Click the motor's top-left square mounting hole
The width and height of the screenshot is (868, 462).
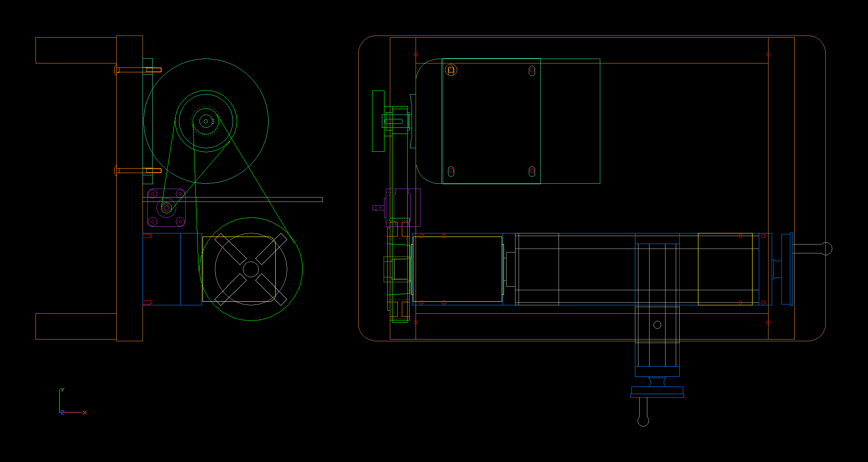(451, 70)
